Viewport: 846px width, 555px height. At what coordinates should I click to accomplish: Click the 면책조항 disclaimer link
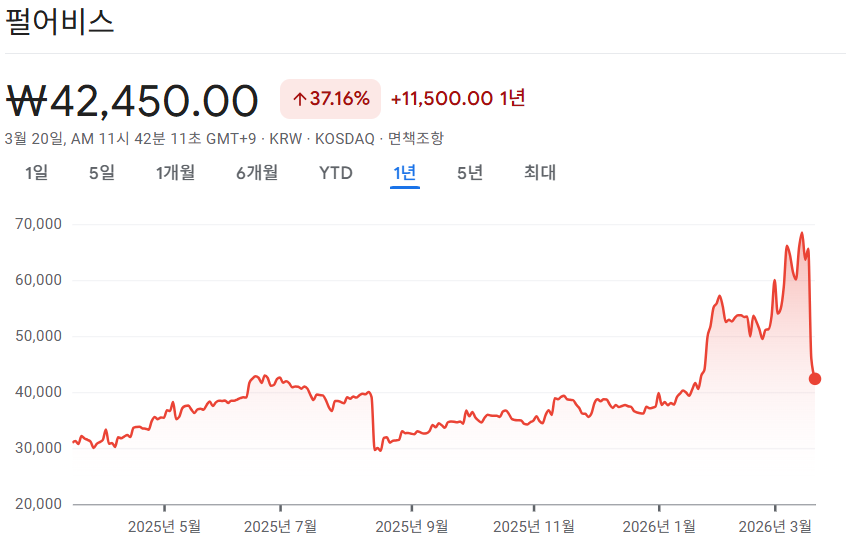pos(415,139)
